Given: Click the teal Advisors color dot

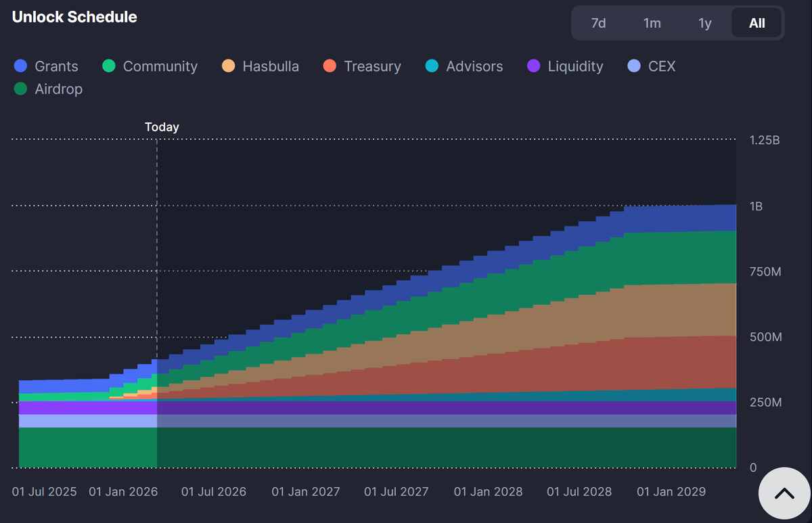Looking at the screenshot, I should [x=432, y=66].
